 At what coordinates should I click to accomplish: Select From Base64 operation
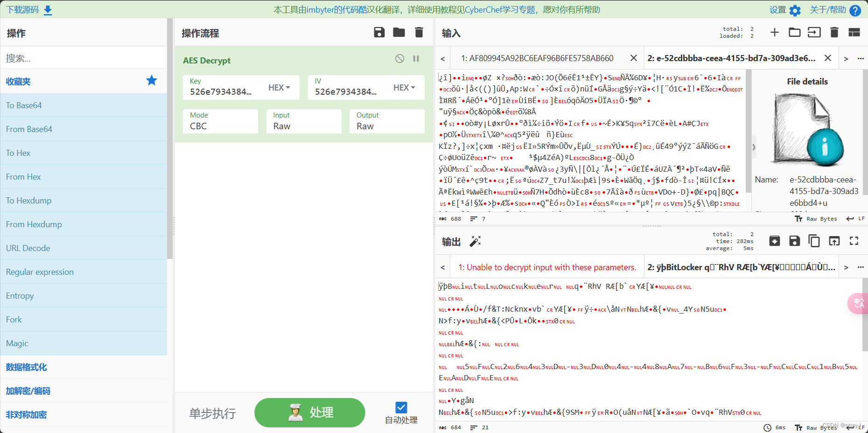[x=84, y=129]
